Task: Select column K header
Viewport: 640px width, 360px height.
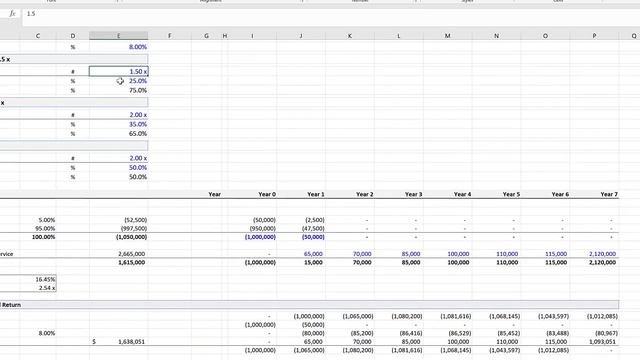Action: click(350, 36)
